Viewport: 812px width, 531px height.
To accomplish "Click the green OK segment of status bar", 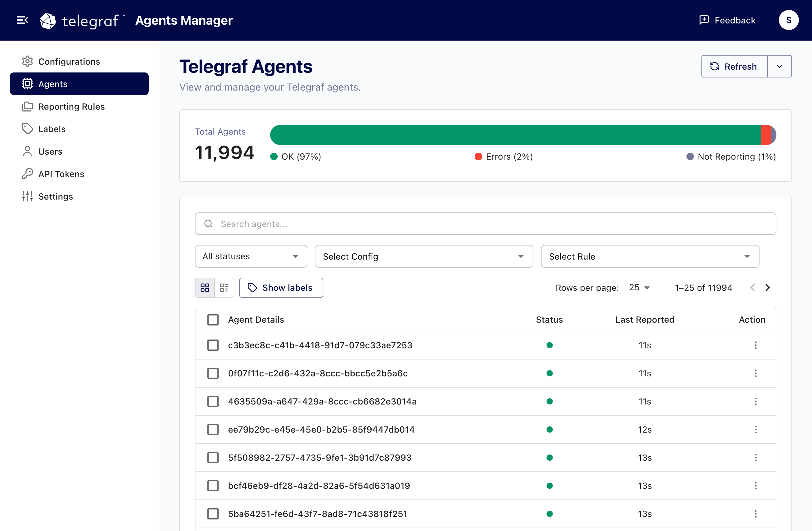I will pyautogui.click(x=515, y=135).
